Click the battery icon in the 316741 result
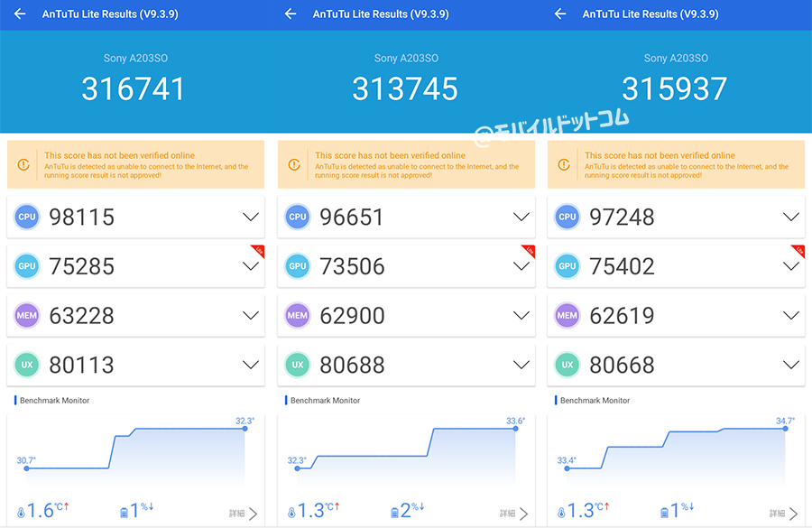Image resolution: width=812 pixels, height=528 pixels. 124,513
